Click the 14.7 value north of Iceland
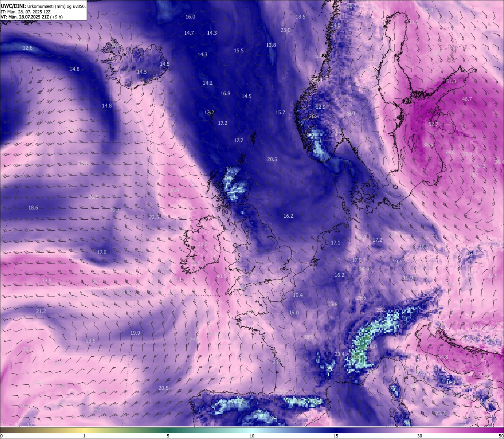504x439 pixels. coord(189,33)
